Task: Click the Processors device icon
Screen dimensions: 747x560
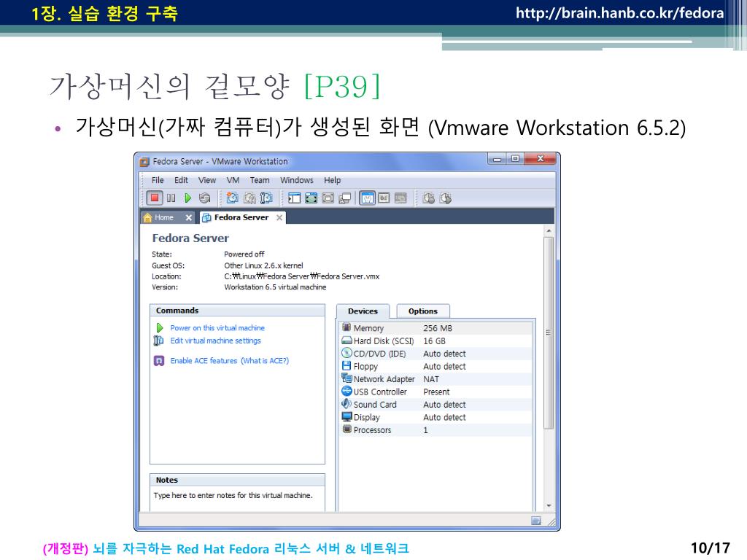Action: 347,429
